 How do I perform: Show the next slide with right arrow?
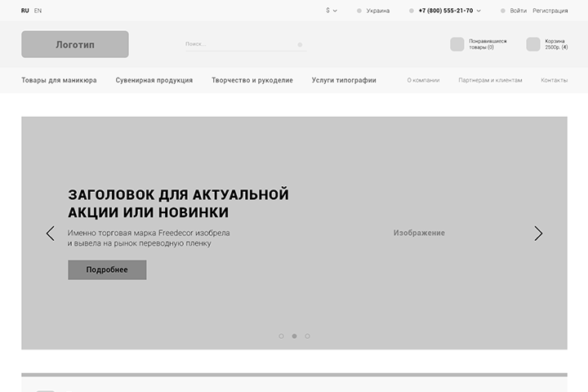(x=538, y=234)
